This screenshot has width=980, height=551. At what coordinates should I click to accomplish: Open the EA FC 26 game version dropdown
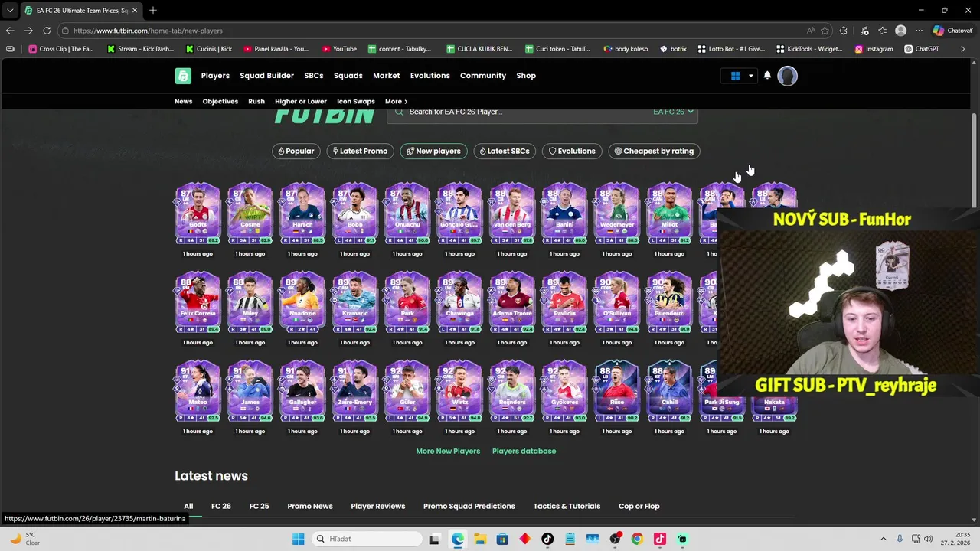click(x=673, y=112)
